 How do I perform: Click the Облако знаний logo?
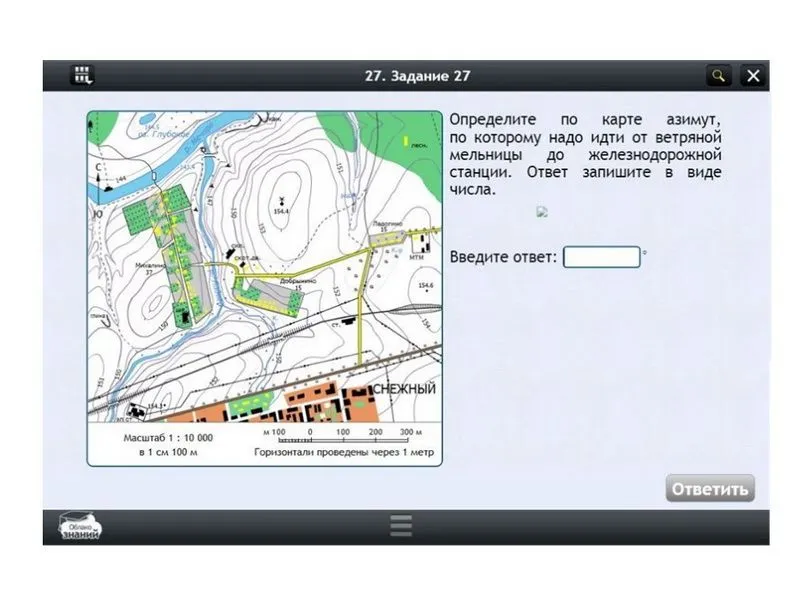pyautogui.click(x=80, y=527)
